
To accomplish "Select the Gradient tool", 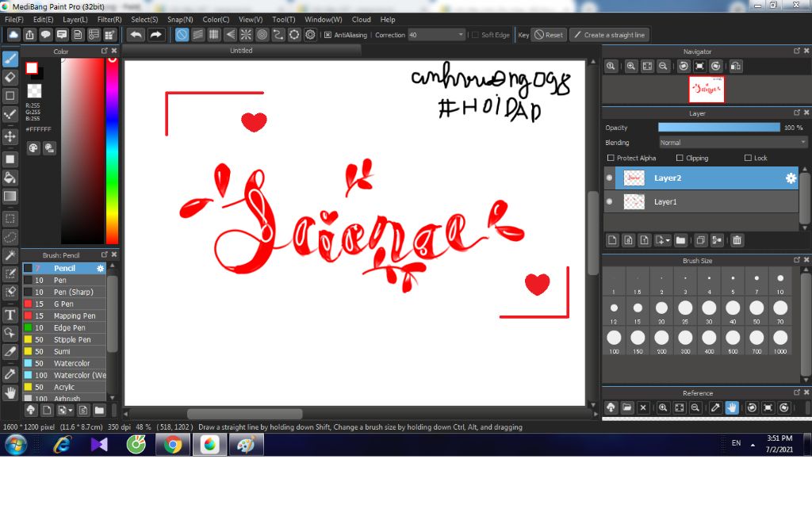I will [10, 197].
